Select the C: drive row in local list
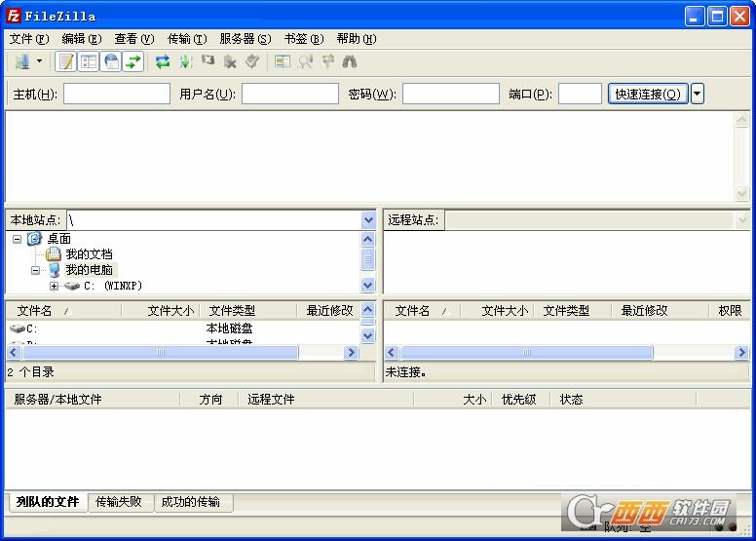 pos(183,328)
